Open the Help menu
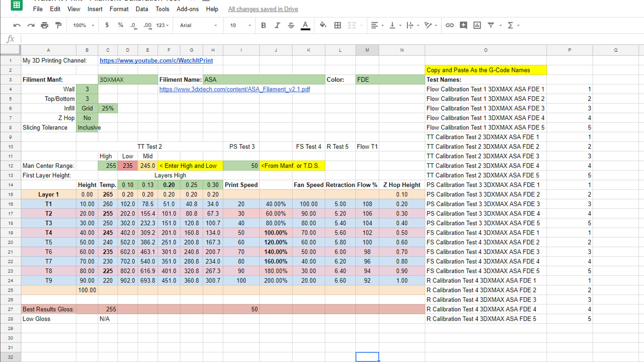Image resolution: width=644 pixels, height=362 pixels. (x=212, y=9)
